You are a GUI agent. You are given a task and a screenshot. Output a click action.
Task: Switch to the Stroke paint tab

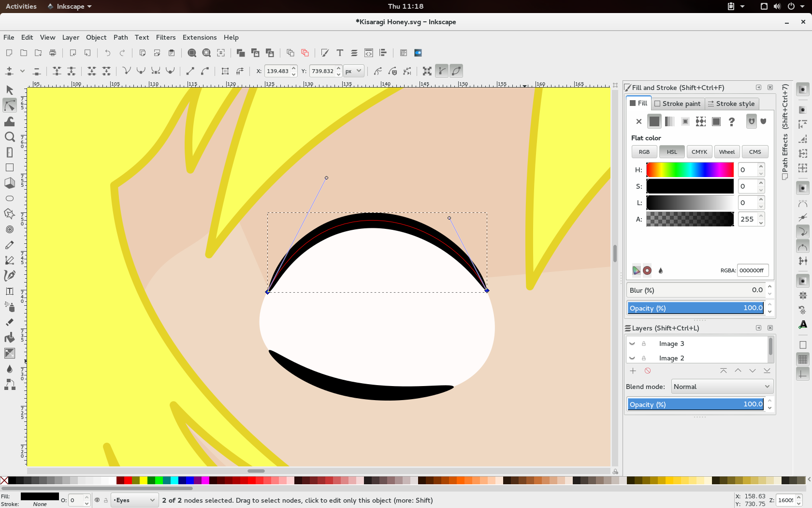(677, 104)
